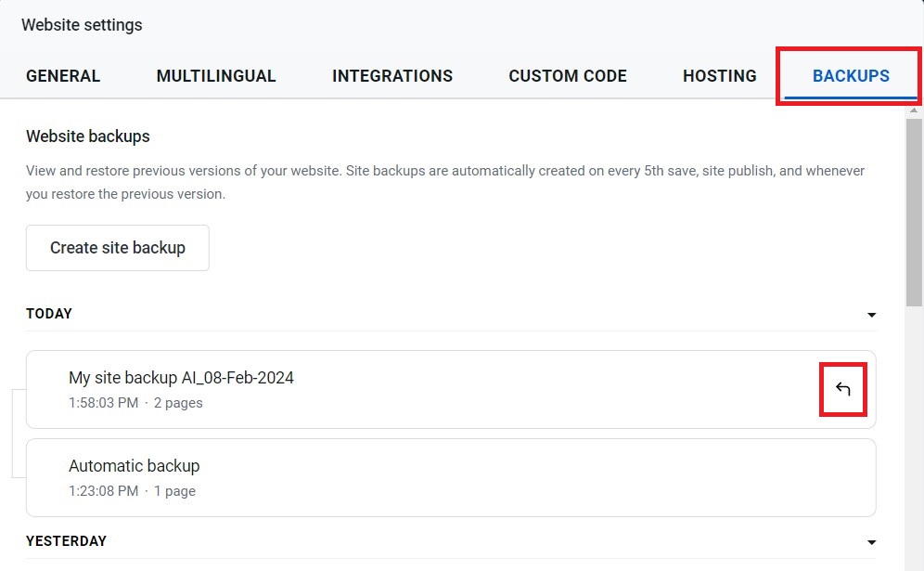Click the 1:58:03 PM backup timestamp
This screenshot has height=571, width=924.
coord(103,403)
